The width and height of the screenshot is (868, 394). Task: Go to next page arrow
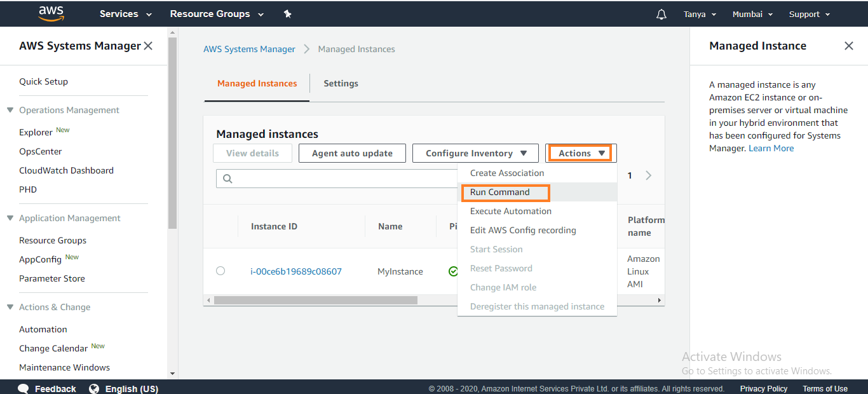coord(648,175)
